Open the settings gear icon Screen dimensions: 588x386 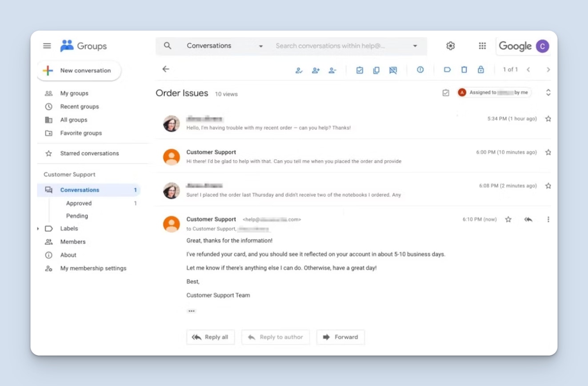450,46
